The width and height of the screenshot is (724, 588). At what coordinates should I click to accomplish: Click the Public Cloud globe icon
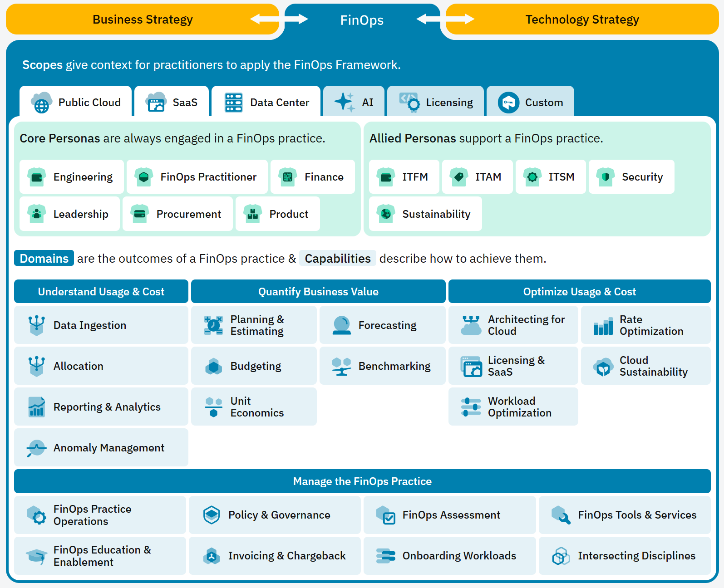pos(41,103)
